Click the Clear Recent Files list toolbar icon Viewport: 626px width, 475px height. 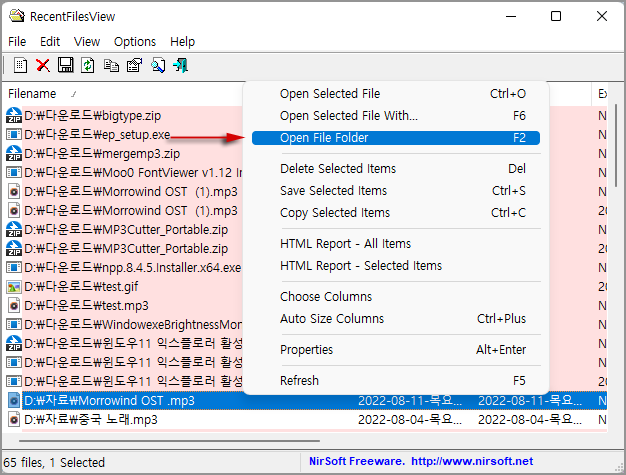(20, 65)
